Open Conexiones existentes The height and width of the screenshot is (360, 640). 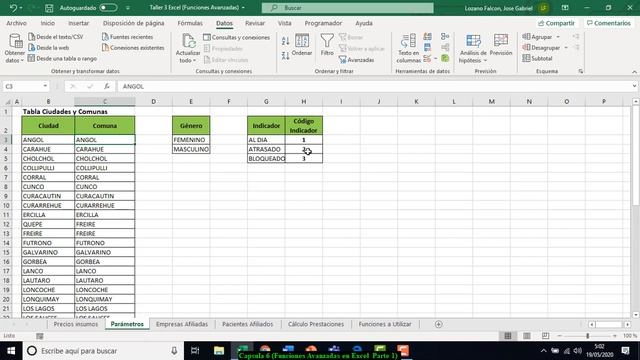click(133, 48)
